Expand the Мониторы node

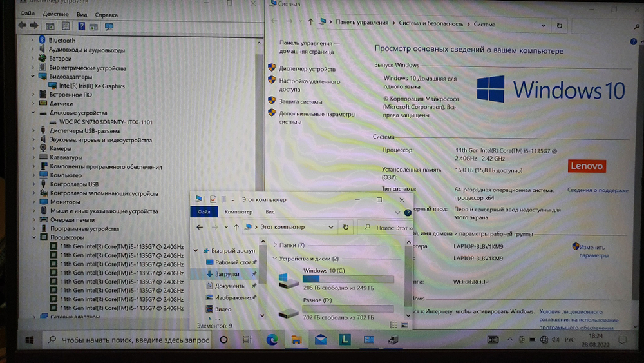pyautogui.click(x=33, y=202)
